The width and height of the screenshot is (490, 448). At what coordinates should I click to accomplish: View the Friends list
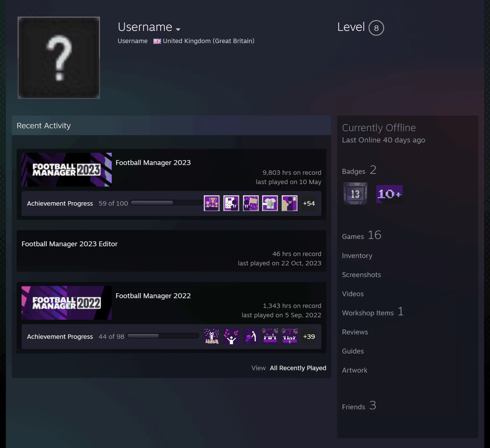coord(359,406)
